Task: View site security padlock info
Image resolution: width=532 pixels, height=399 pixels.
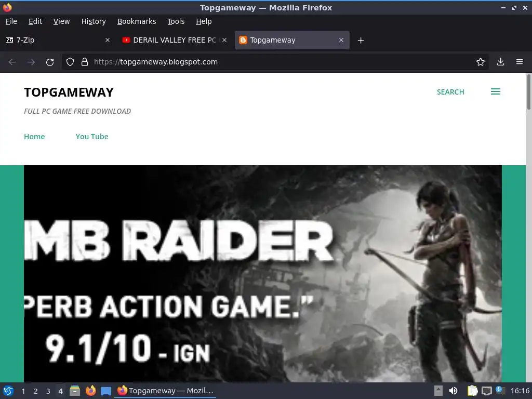Action: pyautogui.click(x=85, y=62)
